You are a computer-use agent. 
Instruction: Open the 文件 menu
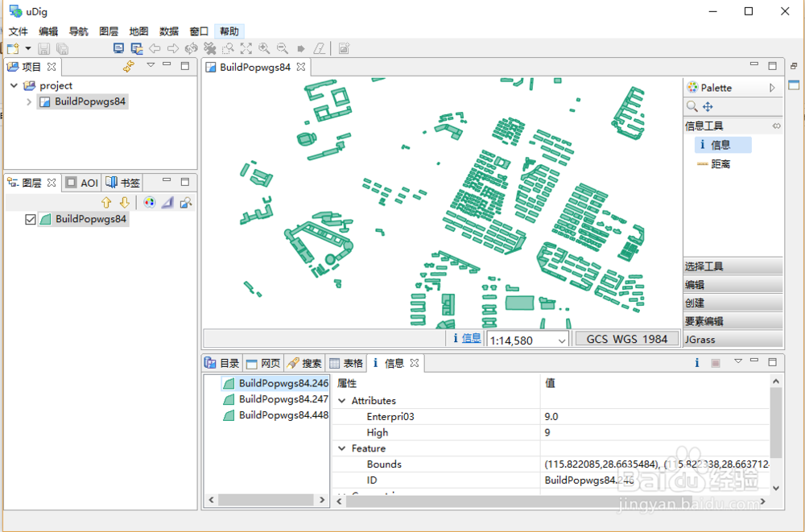pos(18,31)
